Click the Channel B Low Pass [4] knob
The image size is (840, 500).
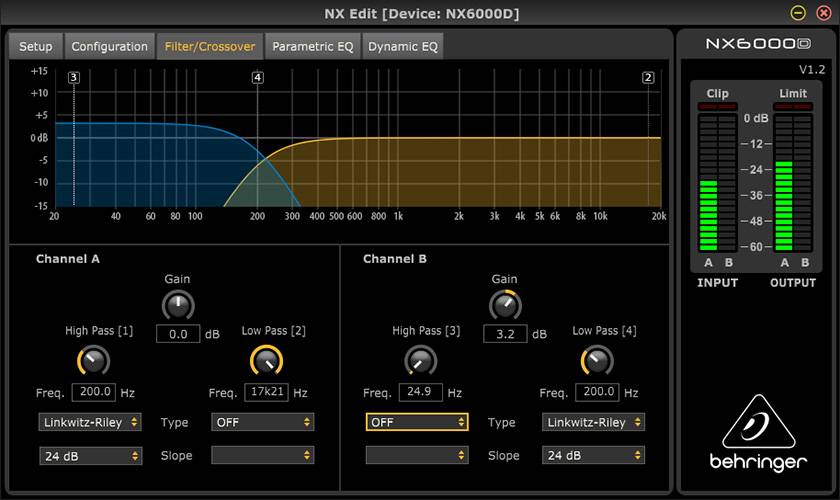tap(597, 360)
